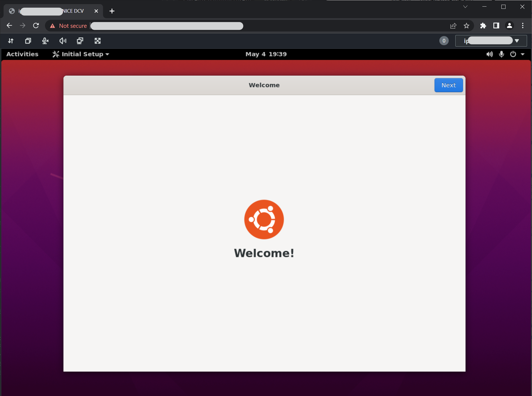532x396 pixels.
Task: Toggle the muted microphone icon in DCV toolbar
Action: pos(45,41)
